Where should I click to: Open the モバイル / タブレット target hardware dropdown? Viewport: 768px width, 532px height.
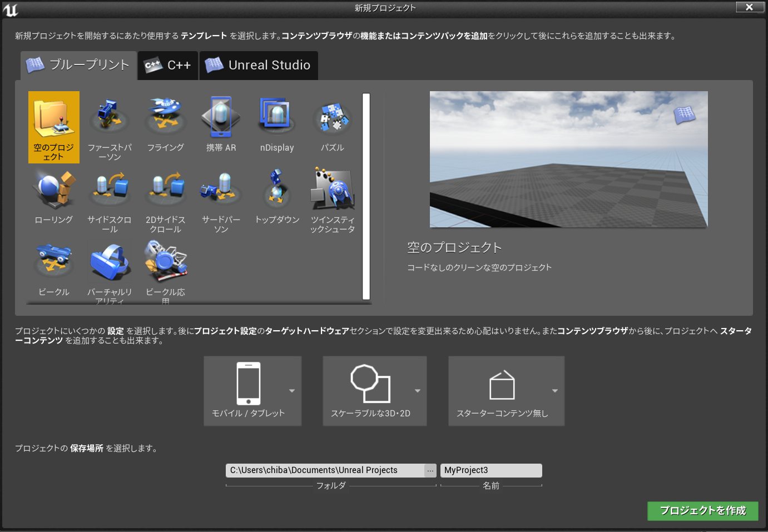[x=291, y=391]
